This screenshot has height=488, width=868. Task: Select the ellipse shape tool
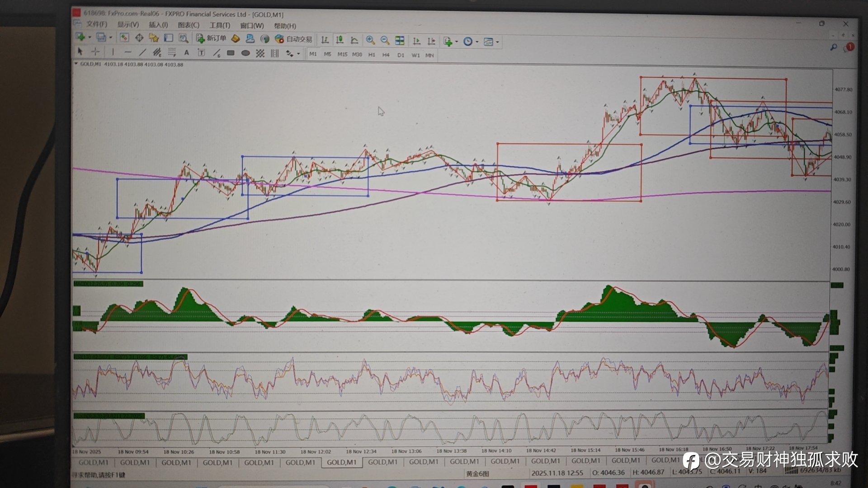click(245, 53)
